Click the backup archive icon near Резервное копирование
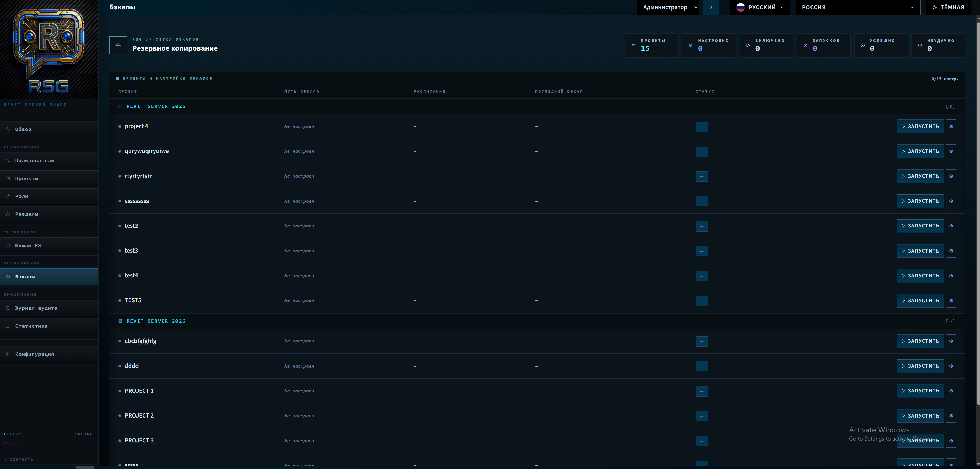 118,45
